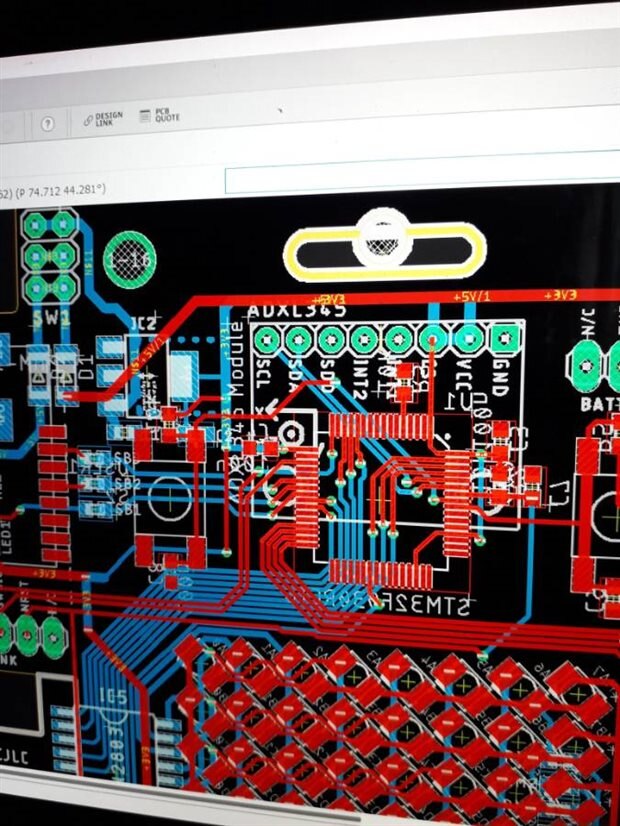Click the SCL pin pad of ADXL345
This screenshot has width=620, height=826.
268,340
